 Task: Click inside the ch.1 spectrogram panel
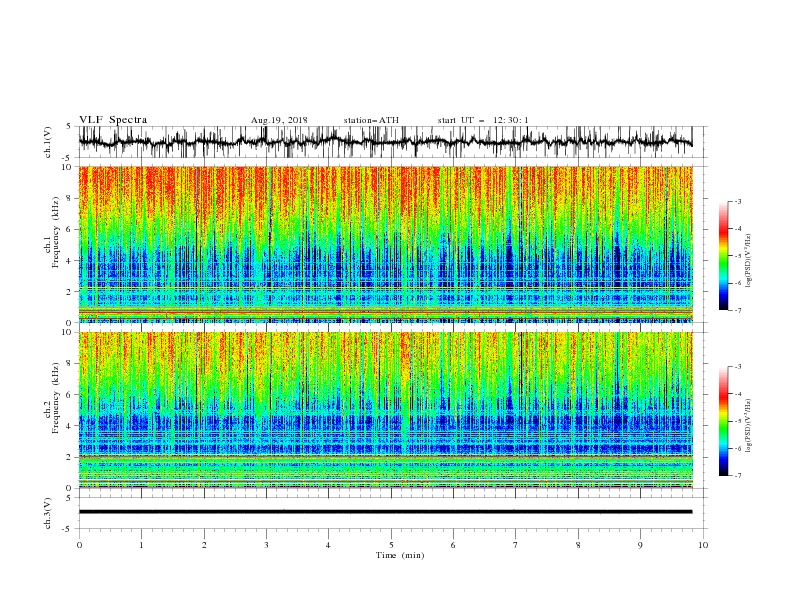coord(385,244)
